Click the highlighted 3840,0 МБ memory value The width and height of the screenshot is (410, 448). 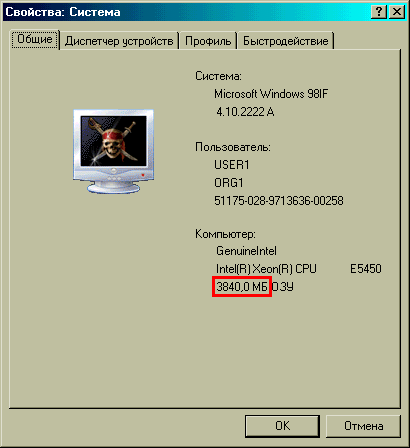point(242,287)
